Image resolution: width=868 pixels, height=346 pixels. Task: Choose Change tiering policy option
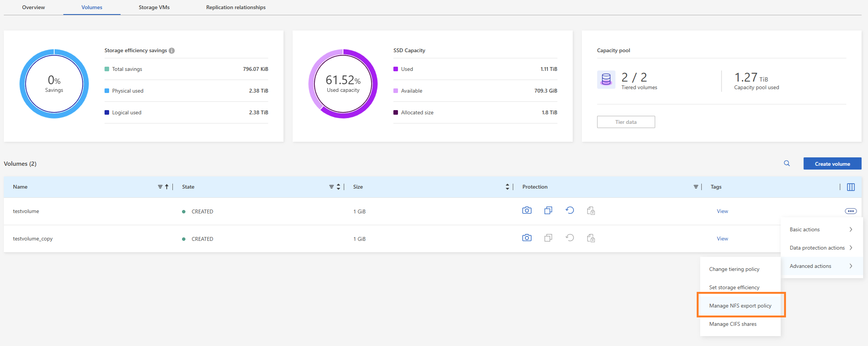coord(734,269)
